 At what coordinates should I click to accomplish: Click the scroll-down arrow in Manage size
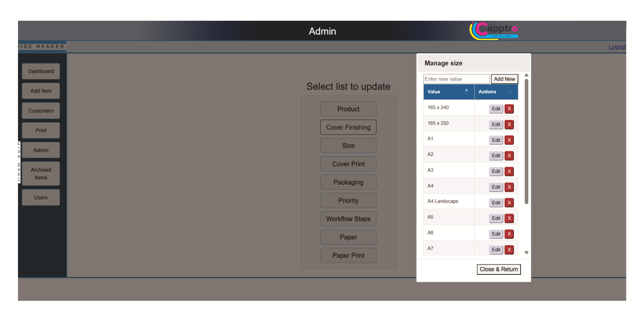click(x=527, y=252)
